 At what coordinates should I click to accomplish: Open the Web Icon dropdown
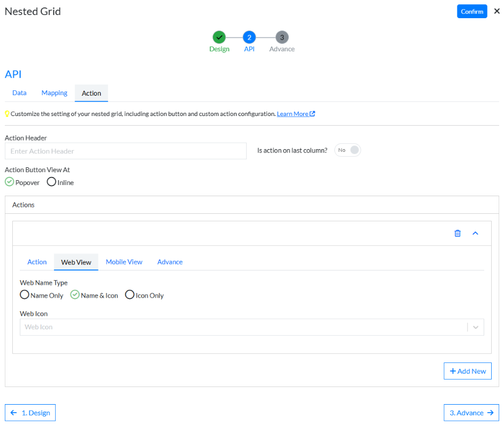coord(251,327)
